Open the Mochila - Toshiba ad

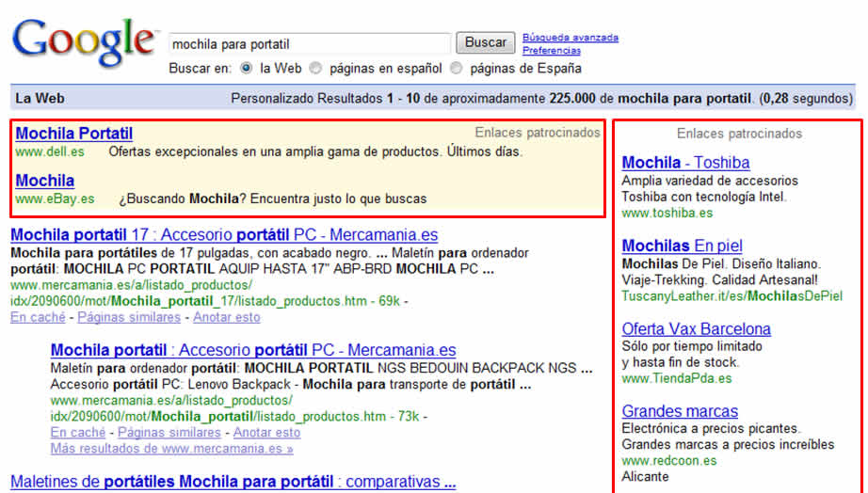(x=686, y=163)
